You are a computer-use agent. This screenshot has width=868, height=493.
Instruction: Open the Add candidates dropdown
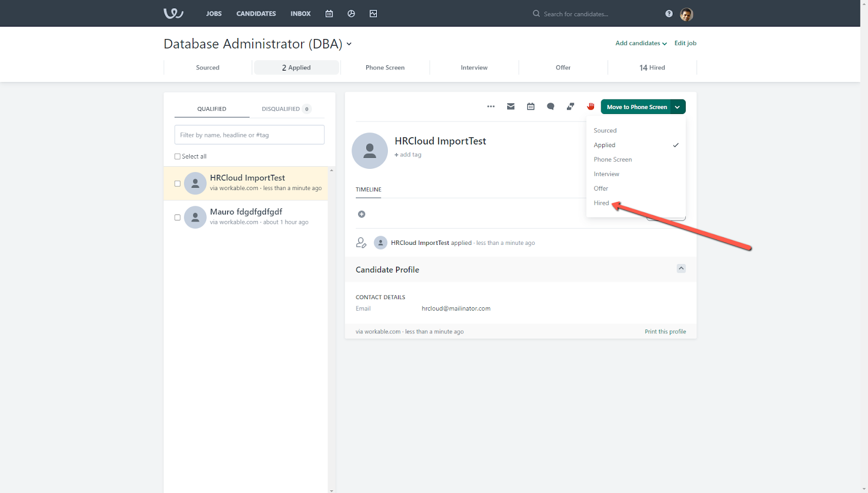[641, 43]
